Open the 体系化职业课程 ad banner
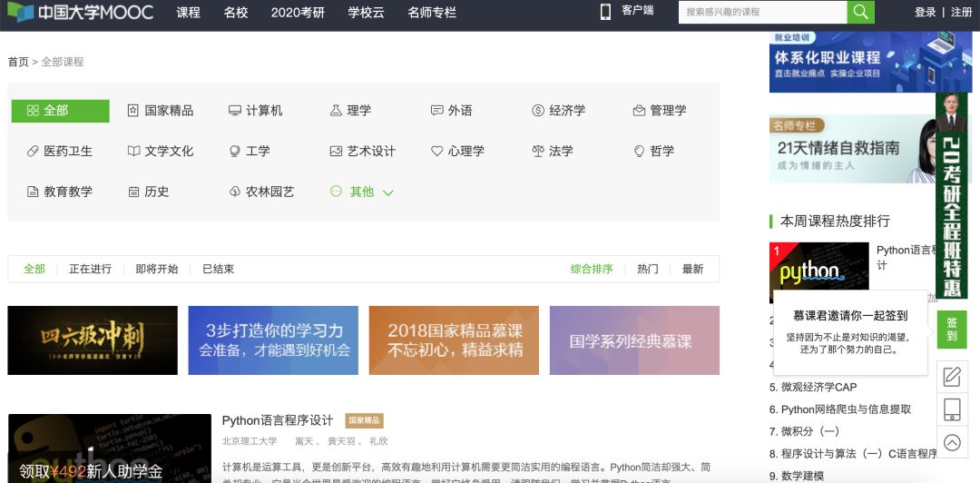980x483 pixels. point(870,62)
